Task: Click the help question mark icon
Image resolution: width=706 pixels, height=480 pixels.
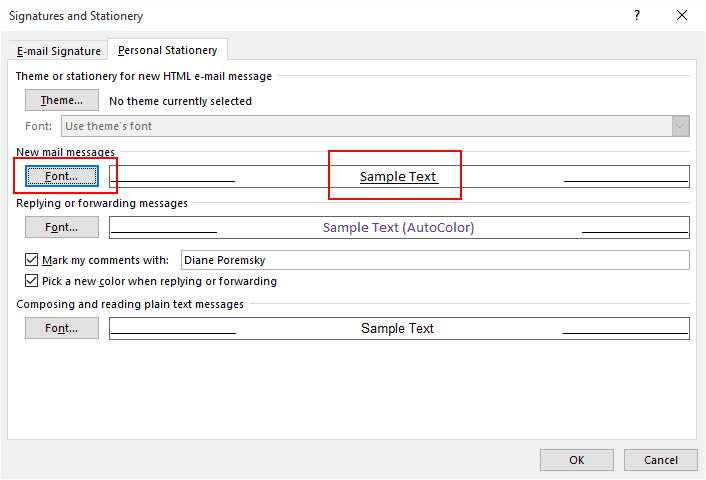Action: click(637, 15)
